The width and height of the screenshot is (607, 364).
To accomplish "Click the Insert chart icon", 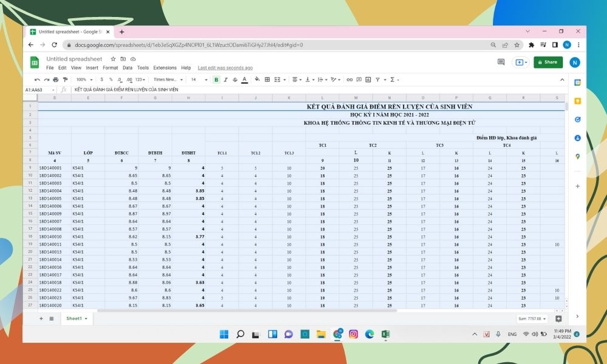I will coord(368,79).
